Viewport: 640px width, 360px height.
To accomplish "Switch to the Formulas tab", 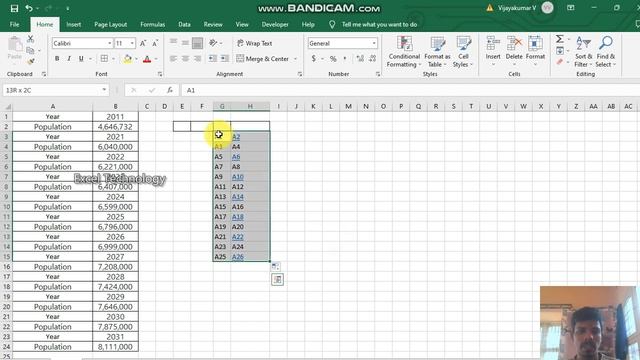I will click(x=153, y=24).
